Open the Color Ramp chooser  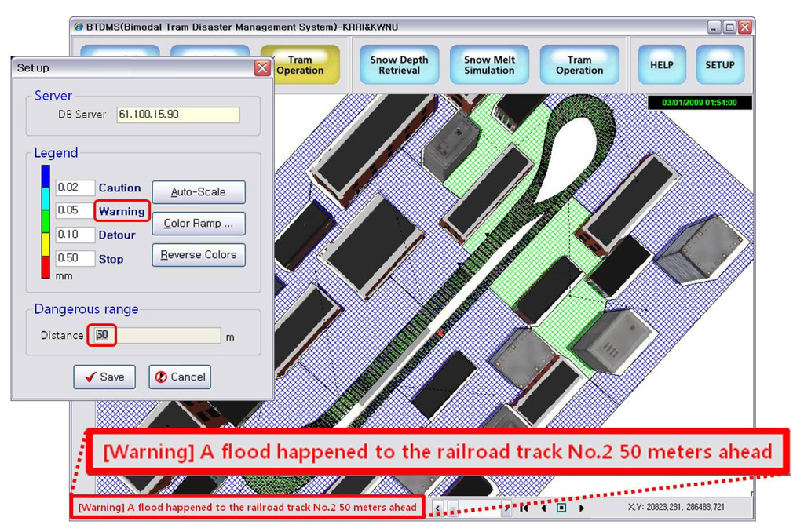click(x=198, y=224)
